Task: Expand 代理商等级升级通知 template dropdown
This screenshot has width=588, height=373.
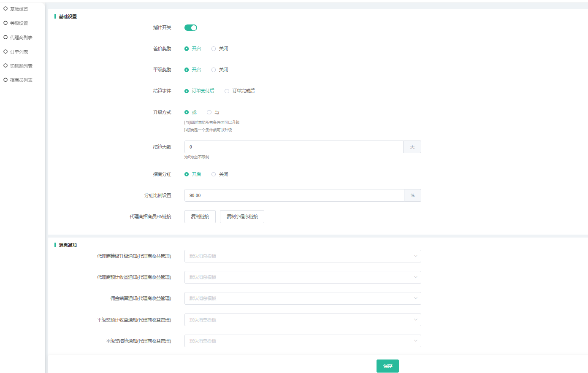Action: click(303, 256)
